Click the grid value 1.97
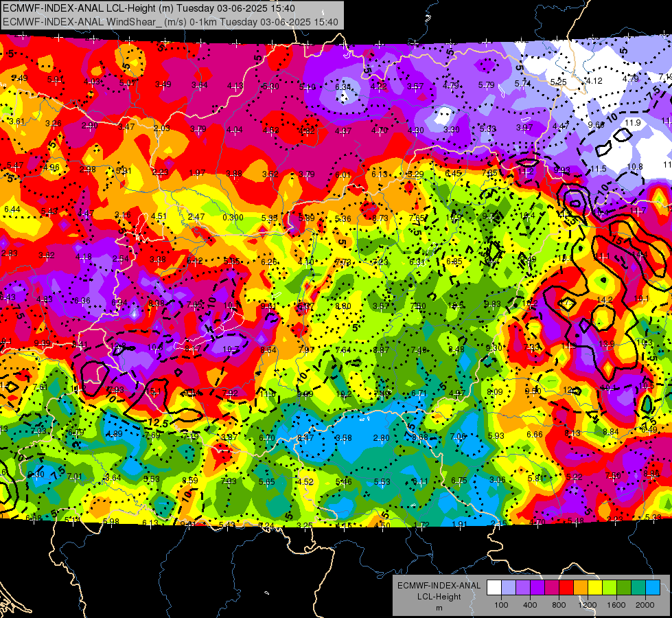This screenshot has height=618, width=672. [197, 173]
